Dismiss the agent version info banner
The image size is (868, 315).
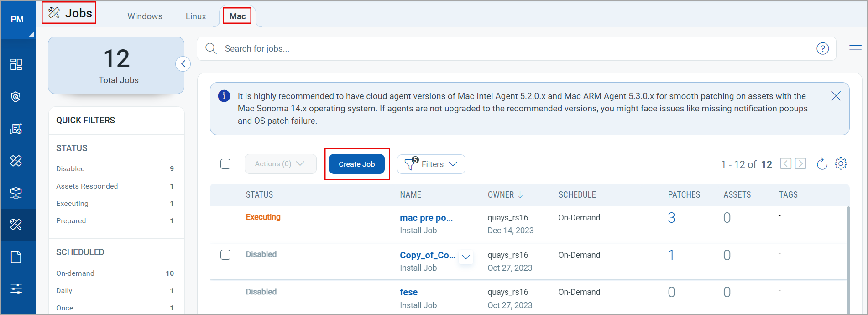[836, 96]
